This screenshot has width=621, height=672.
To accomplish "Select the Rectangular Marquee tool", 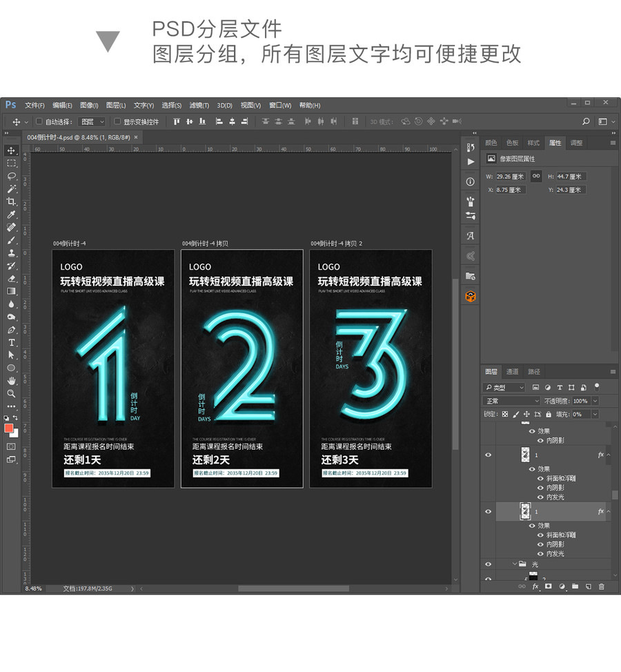I will [11, 164].
